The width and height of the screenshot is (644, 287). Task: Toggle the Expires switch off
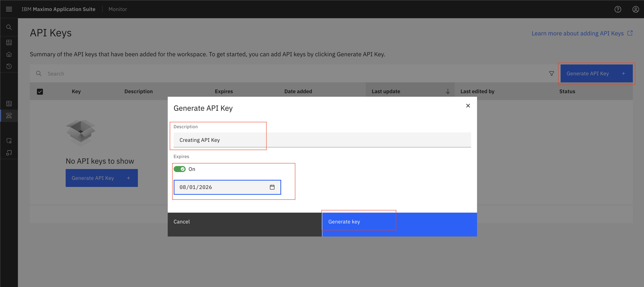point(179,169)
